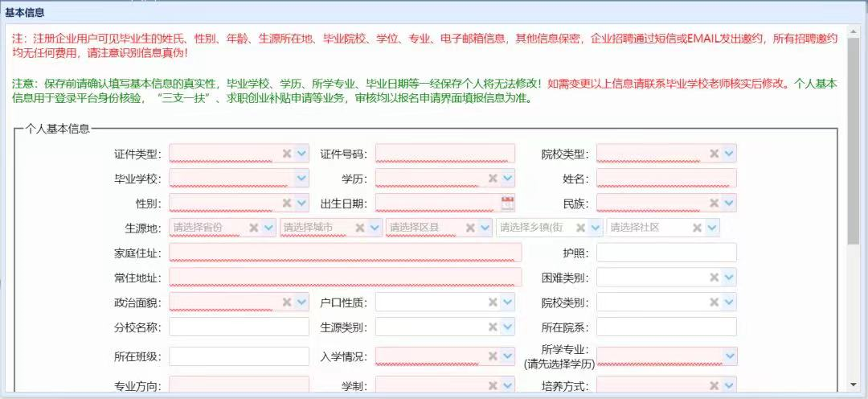
Task: Clear the 学历 field using X icon
Action: click(493, 178)
